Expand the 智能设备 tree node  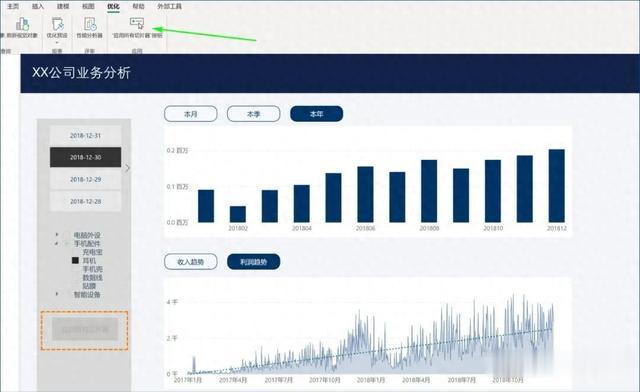click(x=57, y=294)
